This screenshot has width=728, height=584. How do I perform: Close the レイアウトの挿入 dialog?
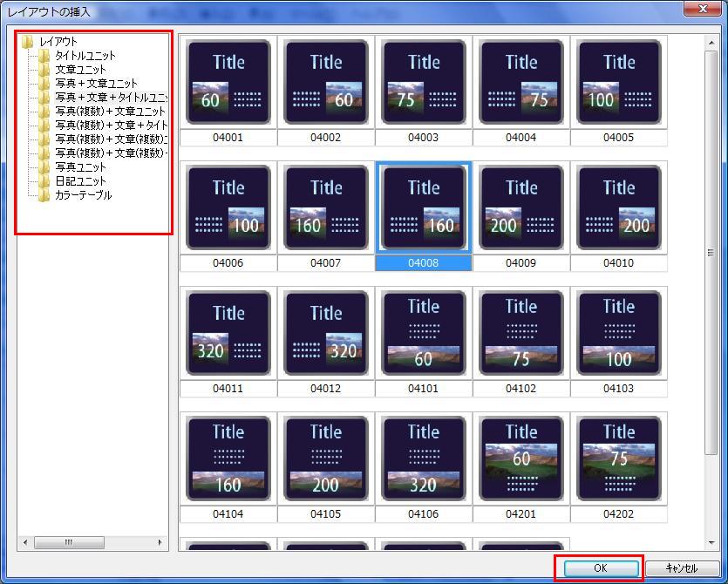pos(703,8)
